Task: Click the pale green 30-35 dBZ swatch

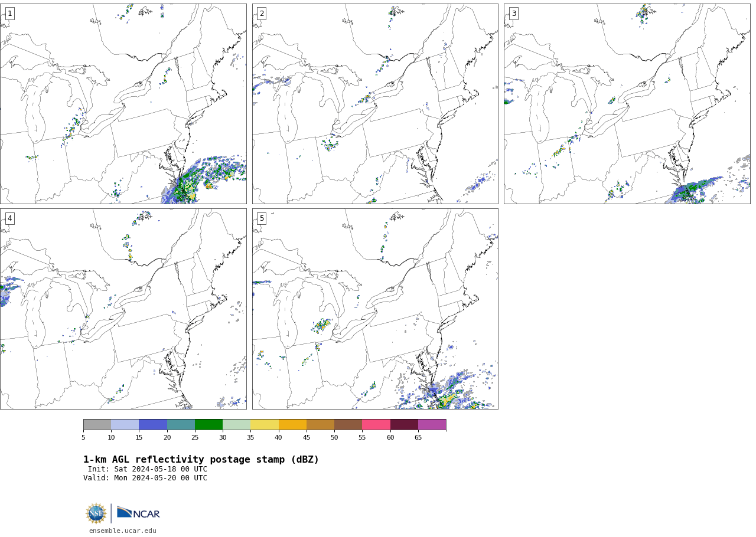Action: click(x=237, y=425)
